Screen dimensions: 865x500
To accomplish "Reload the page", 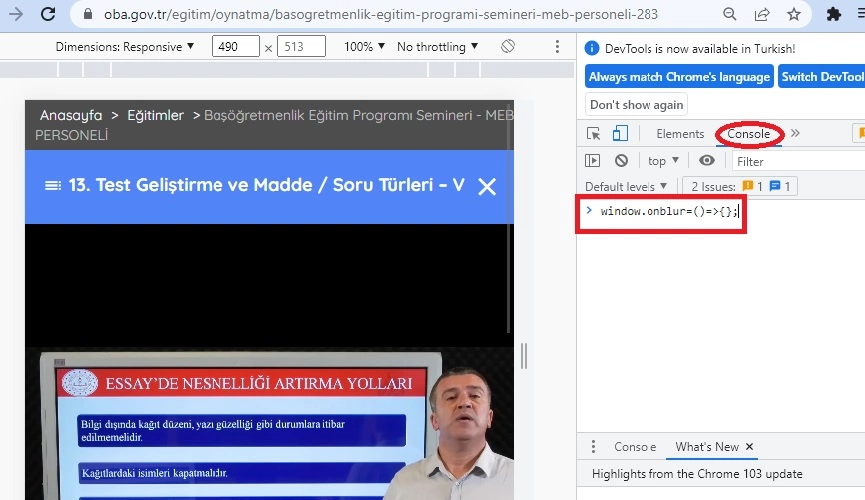I will 47,14.
